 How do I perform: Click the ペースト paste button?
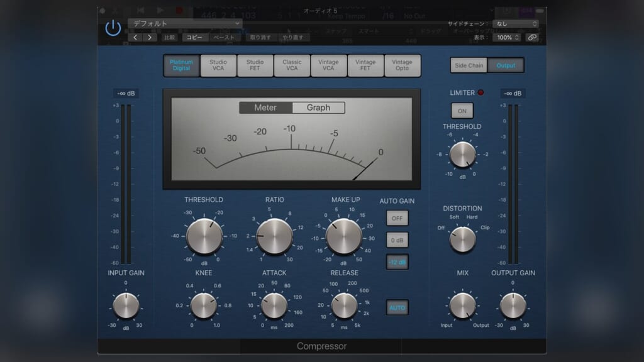pos(223,37)
